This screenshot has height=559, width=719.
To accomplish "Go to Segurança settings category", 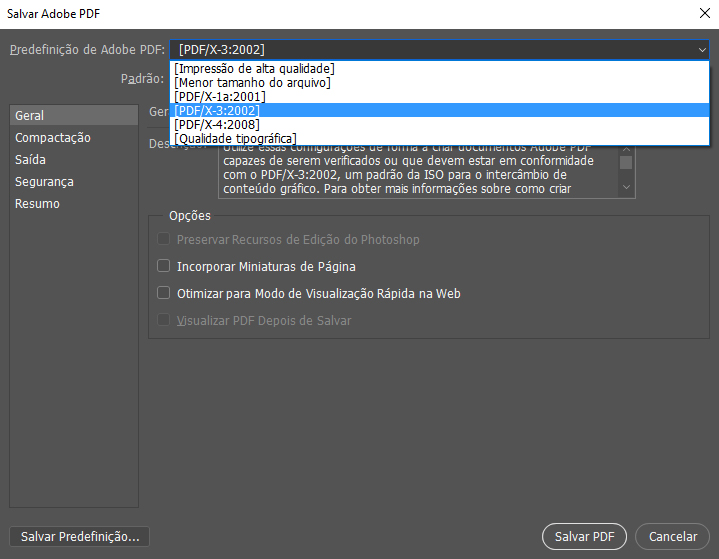I will [44, 181].
